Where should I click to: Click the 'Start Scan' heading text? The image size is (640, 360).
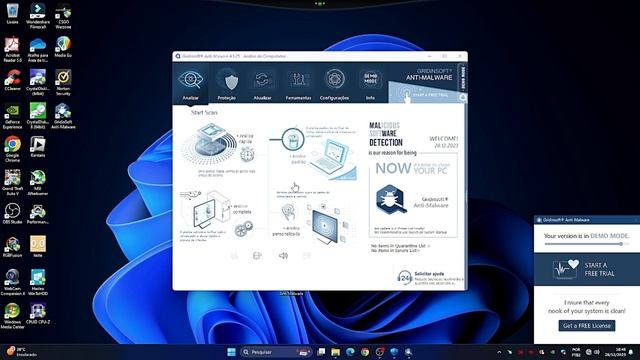pos(204,112)
